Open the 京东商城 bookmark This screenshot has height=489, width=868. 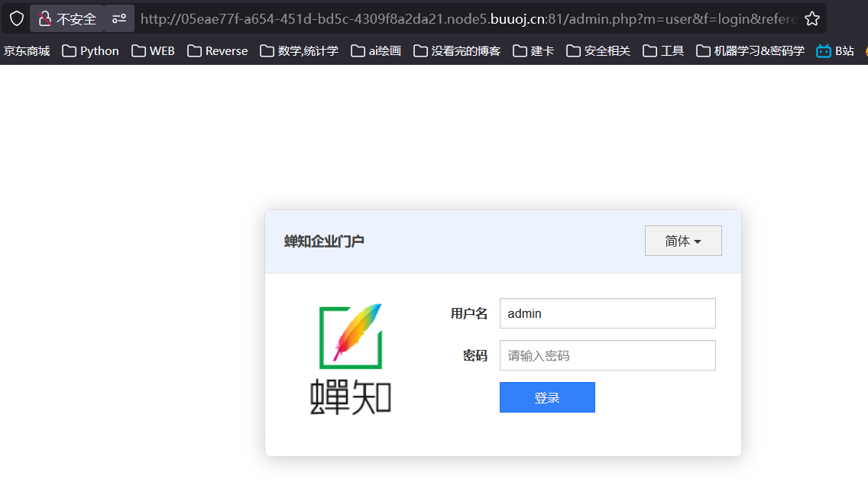click(x=27, y=51)
